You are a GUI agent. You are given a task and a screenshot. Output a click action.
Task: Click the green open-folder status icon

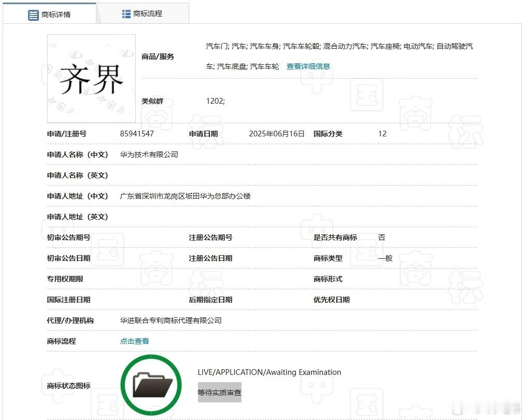[151, 384]
